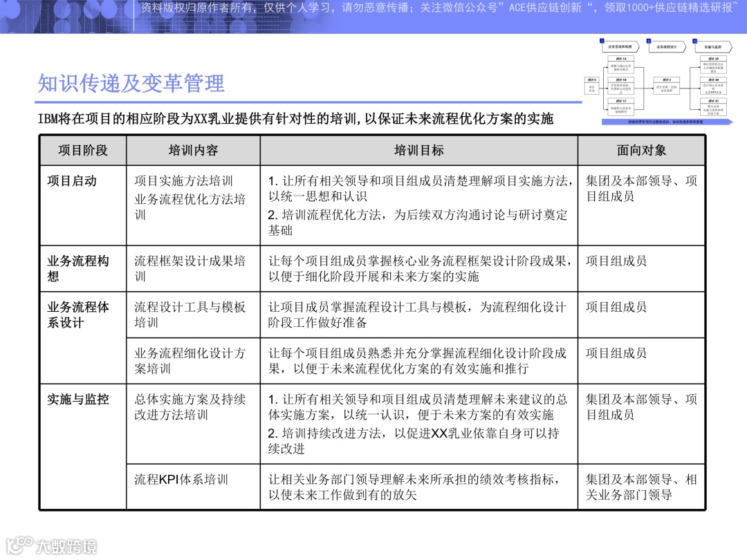Click the 模块 2 box in the roadmap diagram
This screenshot has width=747, height=560.
pos(667,86)
